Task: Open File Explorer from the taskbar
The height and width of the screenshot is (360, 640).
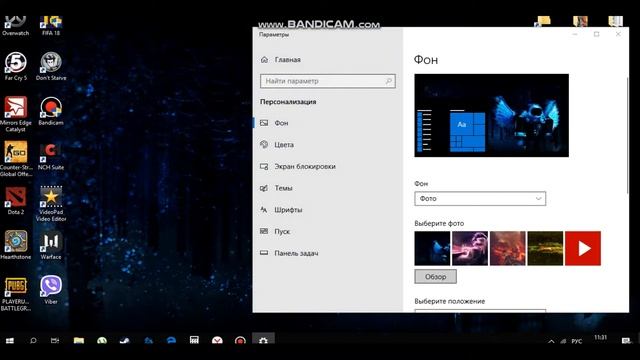Action: pyautogui.click(x=78, y=340)
